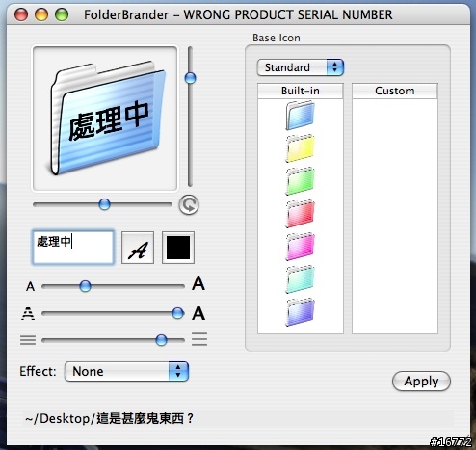Select the red built-in folder icon

point(300,214)
